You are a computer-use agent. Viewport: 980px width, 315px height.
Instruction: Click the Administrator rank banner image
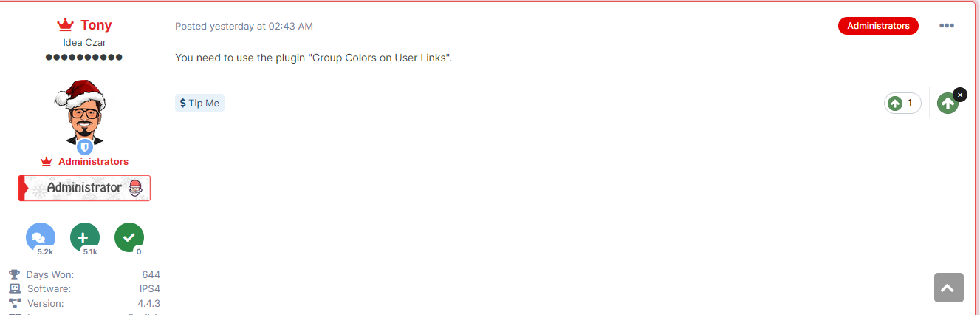coord(84,188)
